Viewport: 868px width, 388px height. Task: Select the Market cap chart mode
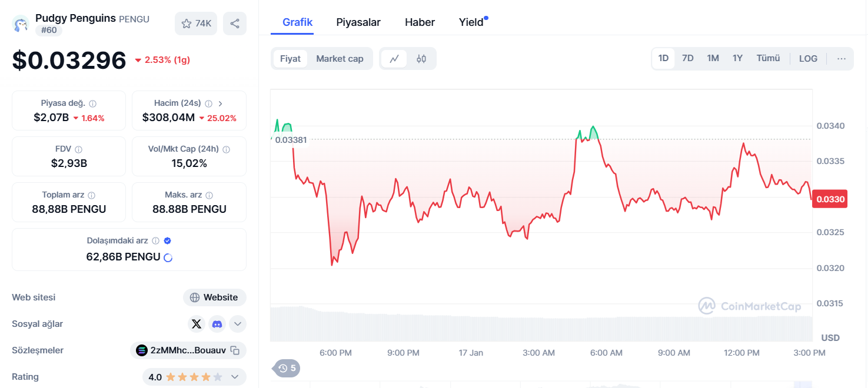[340, 59]
